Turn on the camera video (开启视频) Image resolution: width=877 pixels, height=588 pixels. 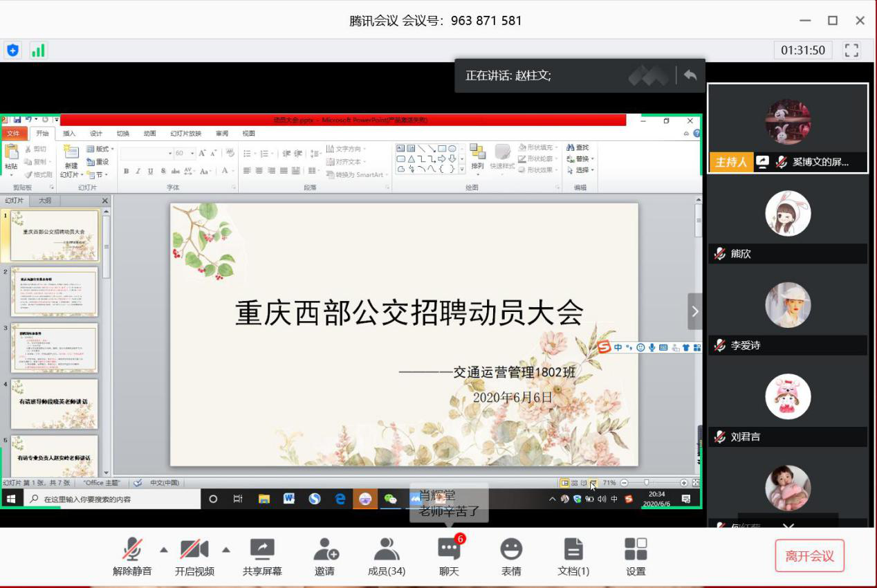(194, 550)
